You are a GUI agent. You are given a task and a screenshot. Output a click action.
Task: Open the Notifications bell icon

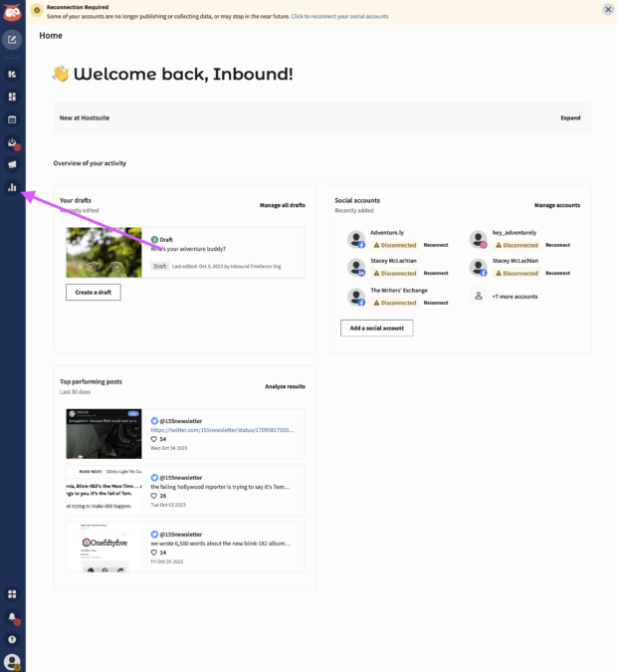tap(12, 616)
